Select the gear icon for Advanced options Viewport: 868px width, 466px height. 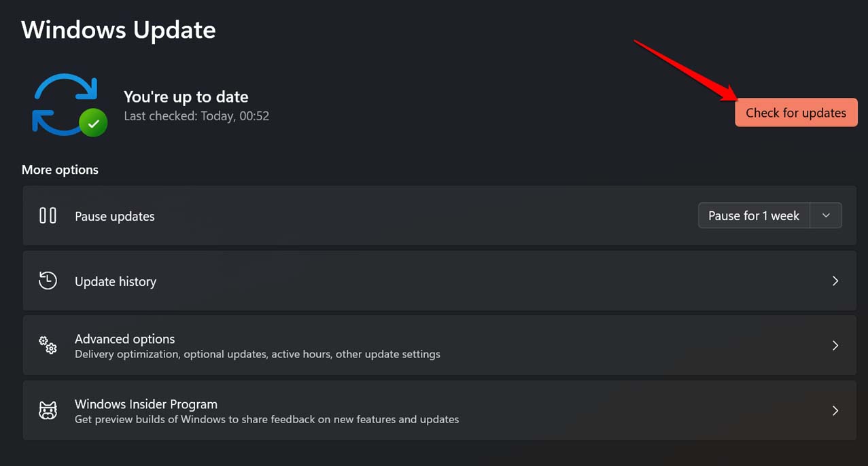tap(48, 345)
